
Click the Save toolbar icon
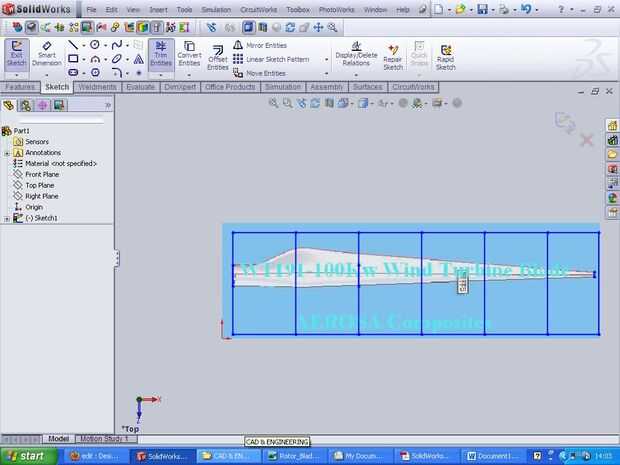tap(483, 9)
